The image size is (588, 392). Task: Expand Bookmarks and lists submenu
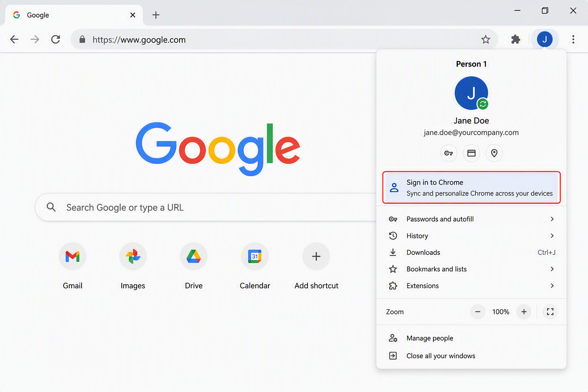pos(472,269)
